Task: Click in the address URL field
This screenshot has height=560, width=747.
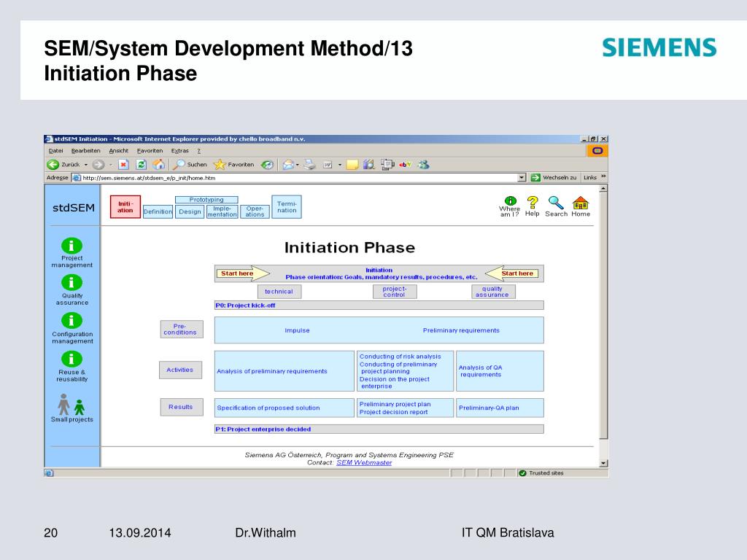Action: [299, 178]
